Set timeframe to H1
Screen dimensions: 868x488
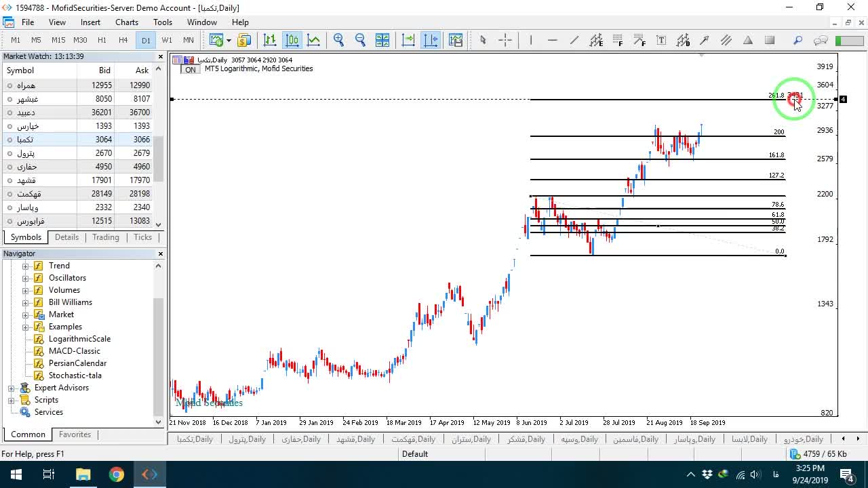click(102, 40)
